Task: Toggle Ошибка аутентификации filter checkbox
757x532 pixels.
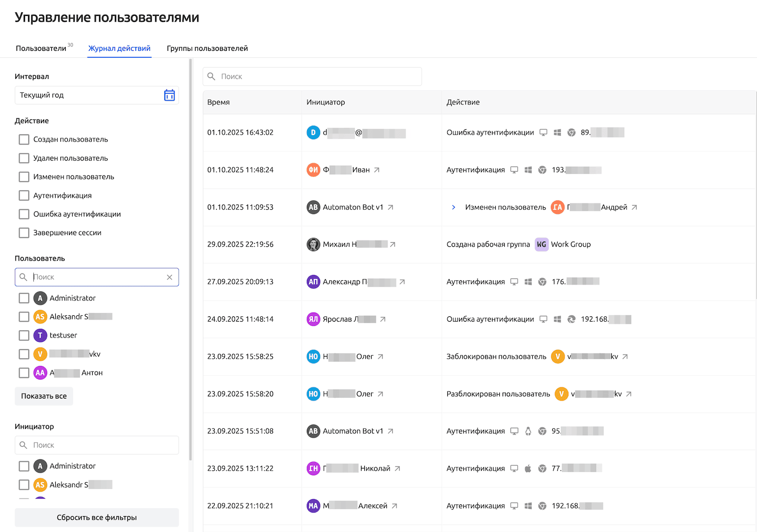Action: click(x=24, y=214)
